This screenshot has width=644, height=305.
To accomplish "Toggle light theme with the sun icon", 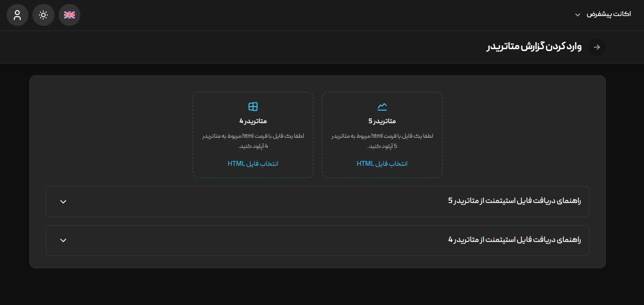I will (43, 15).
